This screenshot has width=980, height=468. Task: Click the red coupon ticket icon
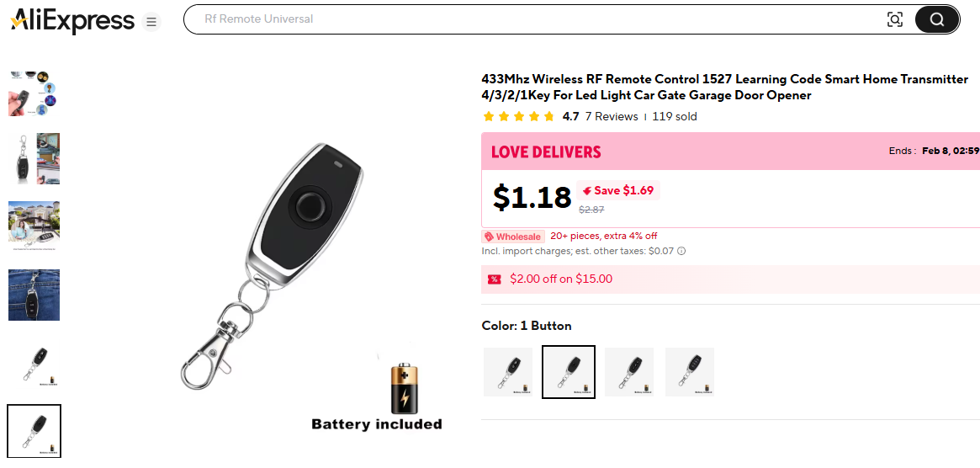click(495, 279)
